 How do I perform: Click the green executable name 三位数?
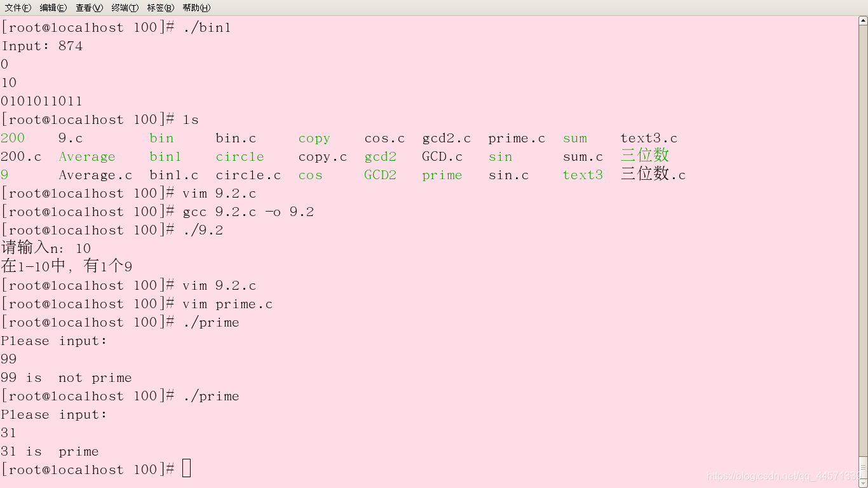click(x=645, y=156)
